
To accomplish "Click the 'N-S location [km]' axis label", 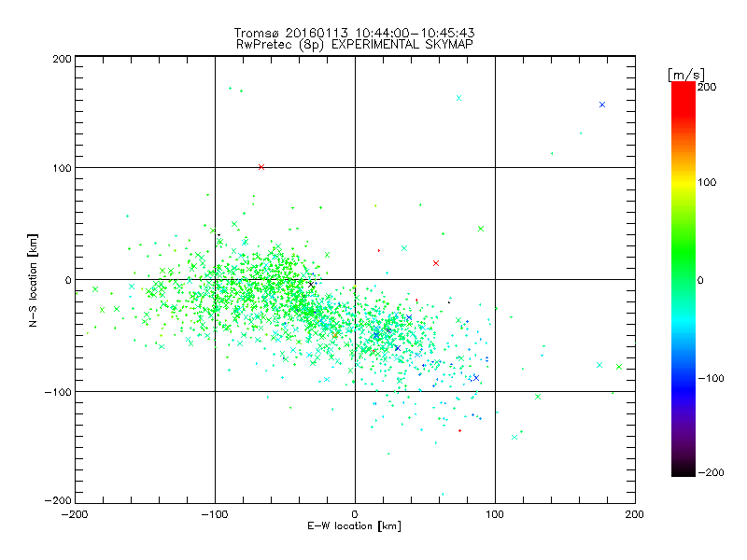I will pos(33,280).
